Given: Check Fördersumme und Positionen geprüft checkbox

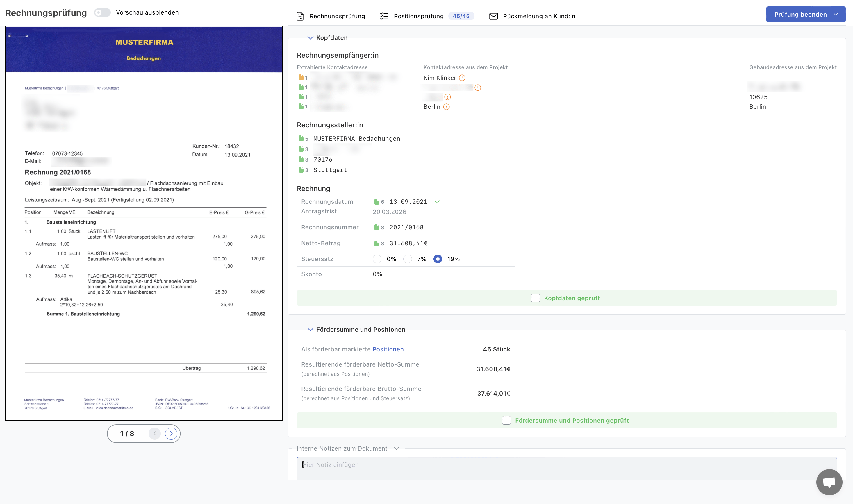Looking at the screenshot, I should [506, 420].
